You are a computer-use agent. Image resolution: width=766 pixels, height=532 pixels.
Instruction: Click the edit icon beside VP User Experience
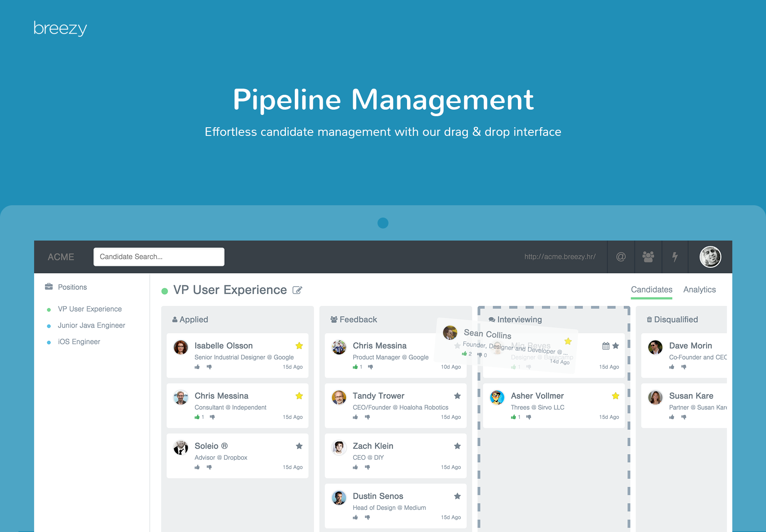[x=297, y=290]
